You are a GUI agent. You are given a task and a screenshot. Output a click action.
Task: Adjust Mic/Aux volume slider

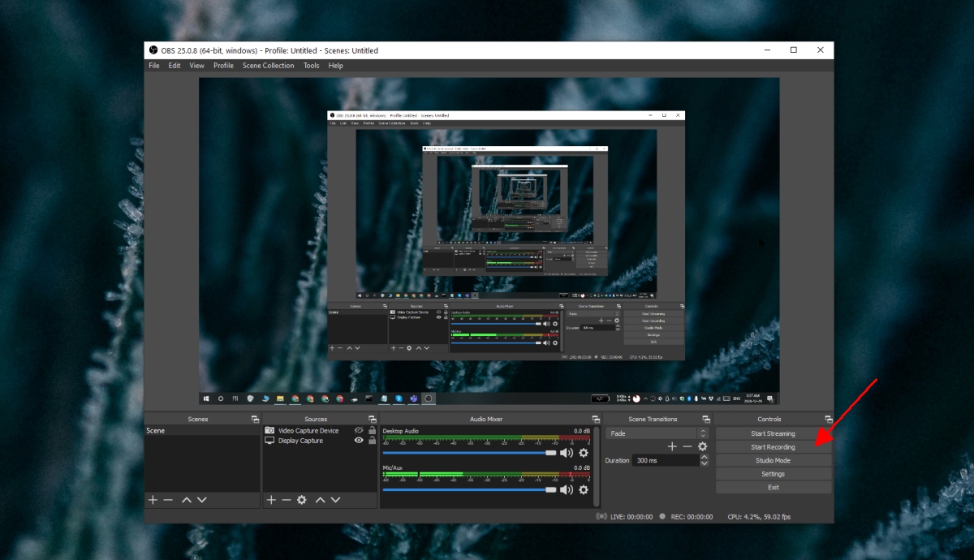470,489
